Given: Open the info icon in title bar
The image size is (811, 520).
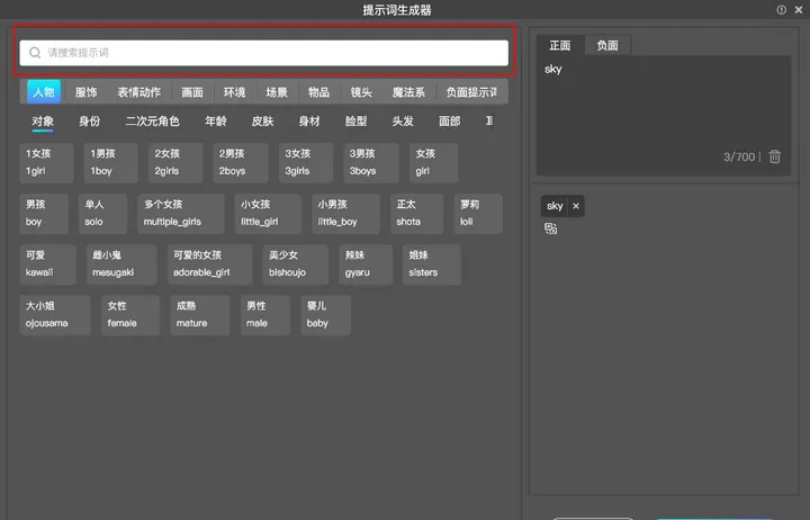Looking at the screenshot, I should pyautogui.click(x=781, y=10).
